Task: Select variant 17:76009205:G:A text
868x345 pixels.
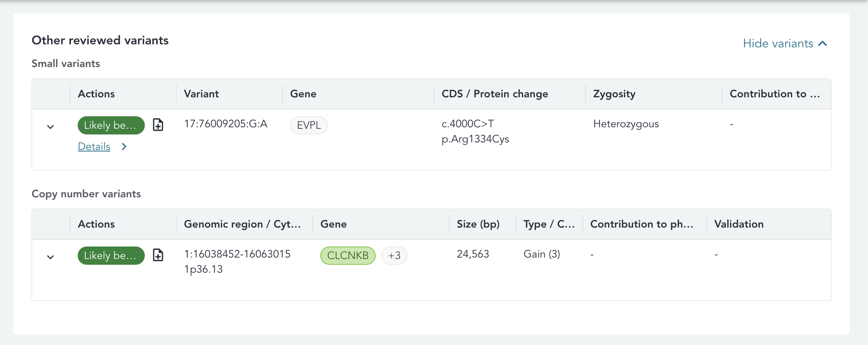Action: click(226, 124)
